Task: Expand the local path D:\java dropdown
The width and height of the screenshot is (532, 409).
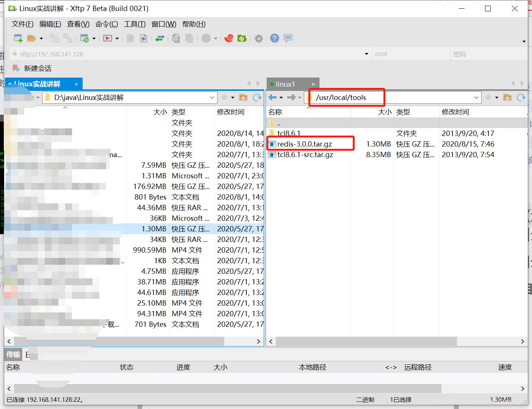Action: click(x=212, y=98)
